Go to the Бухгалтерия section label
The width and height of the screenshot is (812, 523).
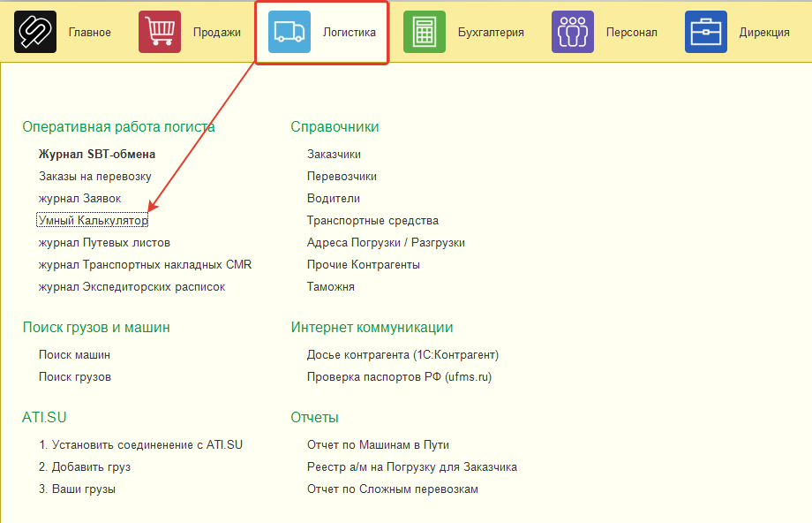point(491,32)
